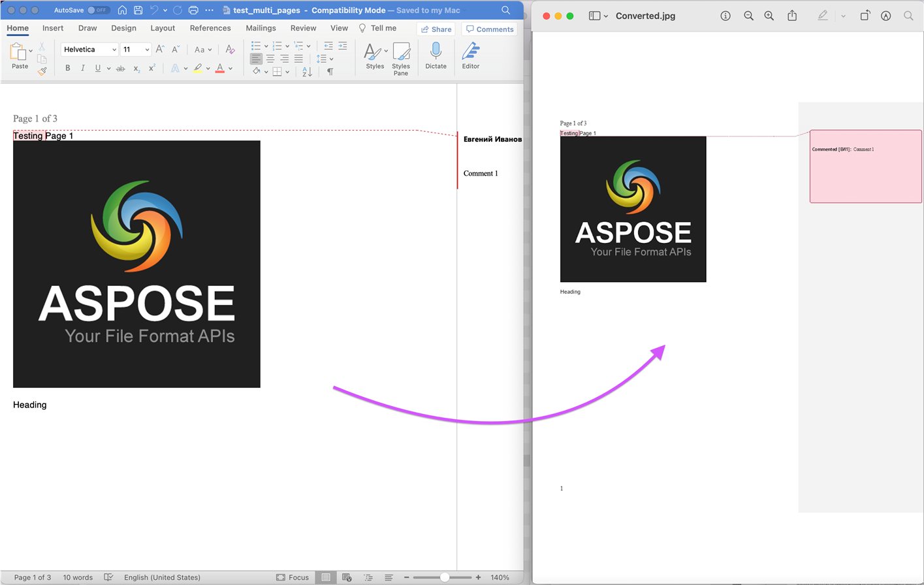Open the Helvetica font name dropdown
The width and height of the screenshot is (924, 585).
pyautogui.click(x=114, y=50)
